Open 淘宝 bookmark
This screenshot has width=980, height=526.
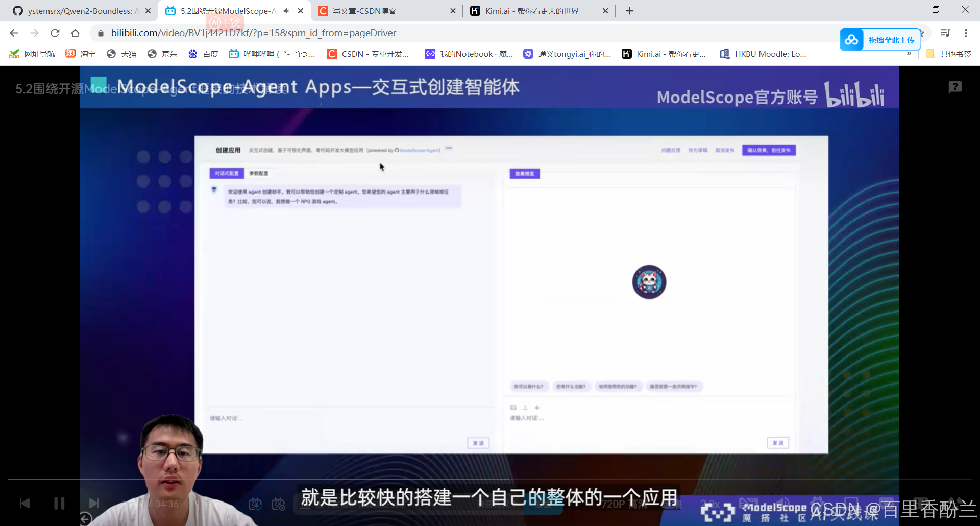pos(81,54)
